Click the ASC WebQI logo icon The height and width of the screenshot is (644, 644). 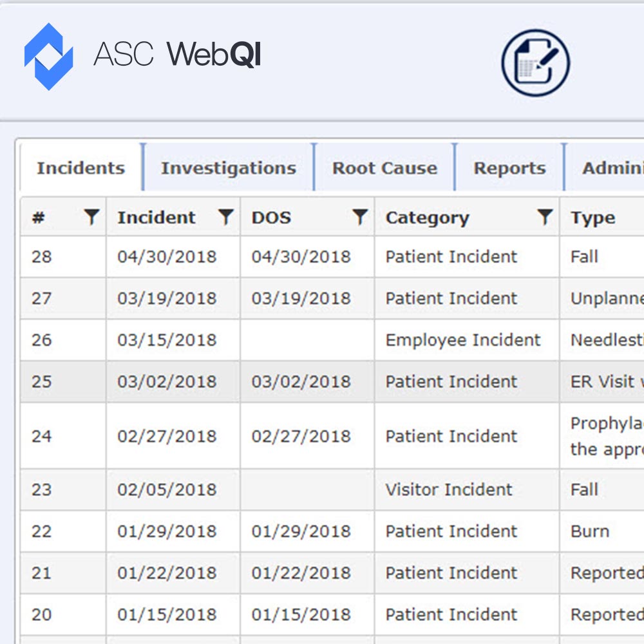coord(48,56)
